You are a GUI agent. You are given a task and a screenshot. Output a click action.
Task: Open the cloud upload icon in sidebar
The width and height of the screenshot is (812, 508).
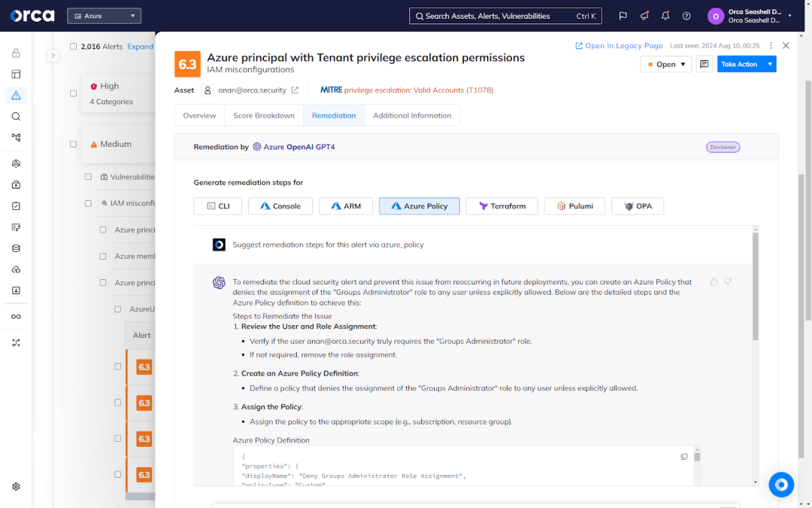[16, 269]
